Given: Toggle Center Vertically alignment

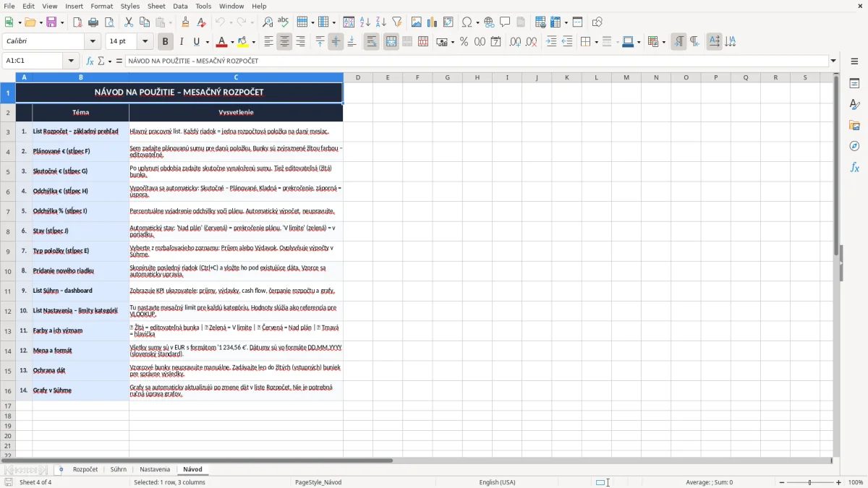Looking at the screenshot, I should [336, 42].
